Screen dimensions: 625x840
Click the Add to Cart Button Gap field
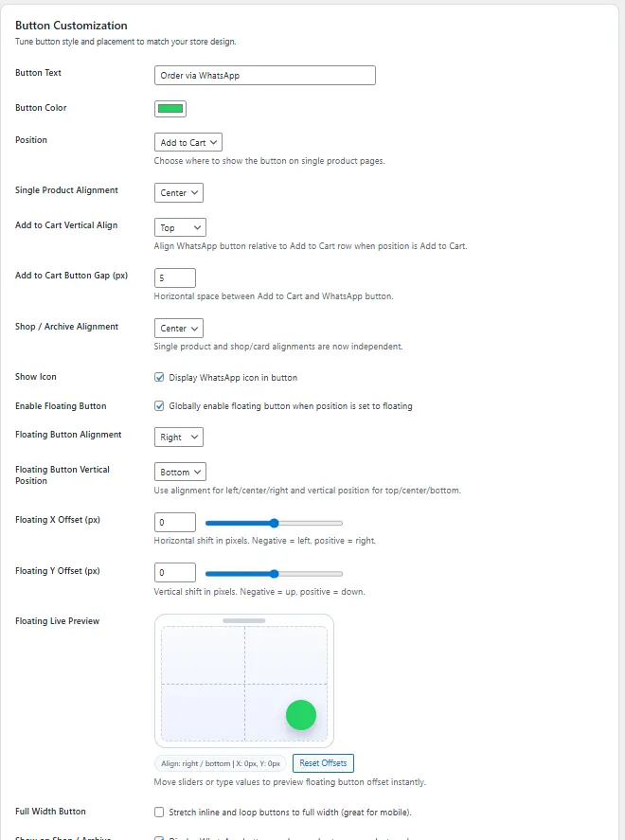pos(175,277)
